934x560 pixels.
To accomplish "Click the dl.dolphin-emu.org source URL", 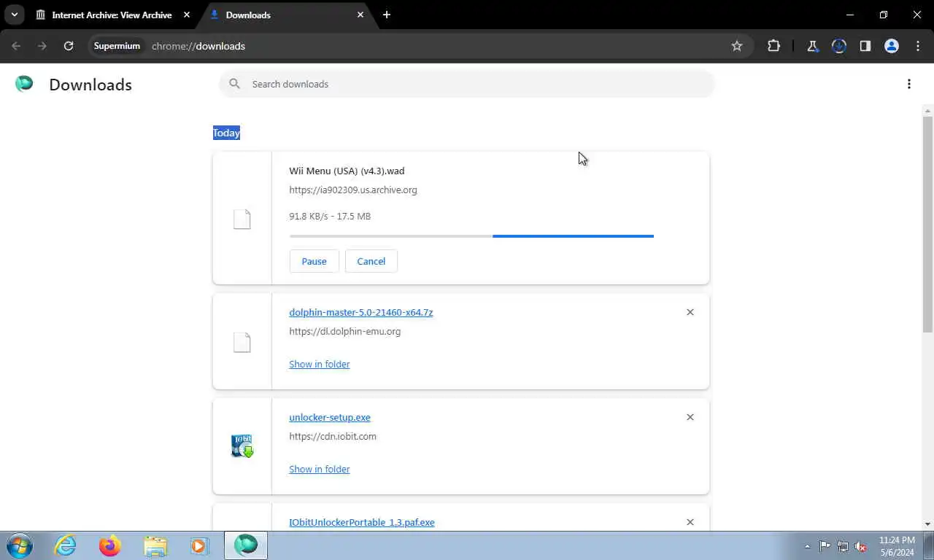I will [344, 331].
